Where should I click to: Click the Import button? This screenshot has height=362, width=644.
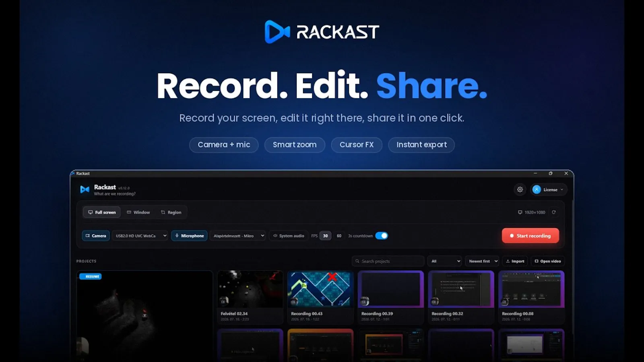(515, 261)
